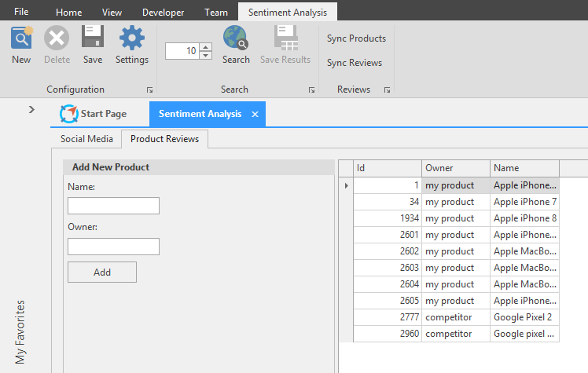This screenshot has width=588, height=373.
Task: Open the File menu
Action: point(21,12)
